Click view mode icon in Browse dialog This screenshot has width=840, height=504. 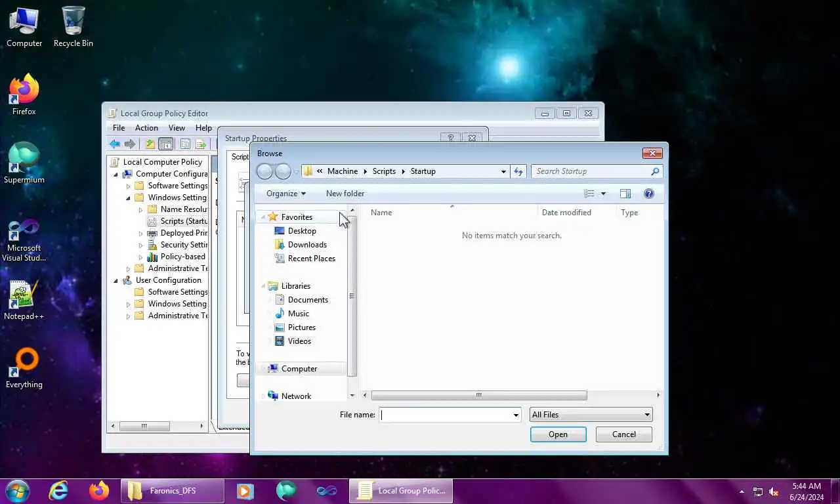(x=589, y=194)
